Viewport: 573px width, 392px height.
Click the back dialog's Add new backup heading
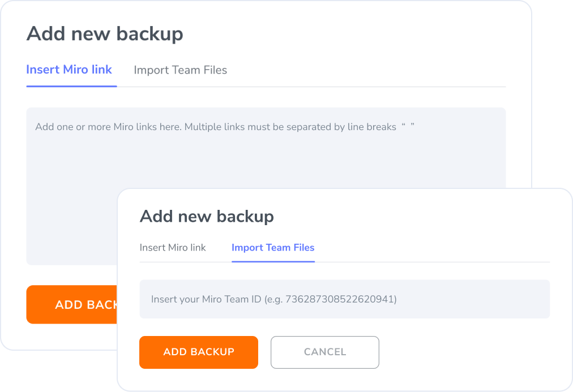tap(105, 34)
